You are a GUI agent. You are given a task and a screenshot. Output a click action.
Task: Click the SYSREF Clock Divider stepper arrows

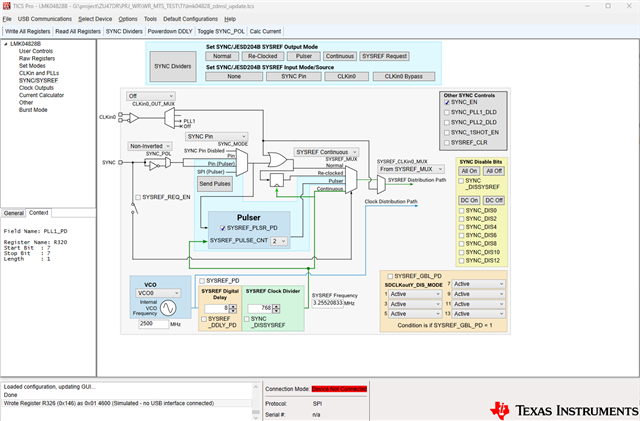point(276,309)
